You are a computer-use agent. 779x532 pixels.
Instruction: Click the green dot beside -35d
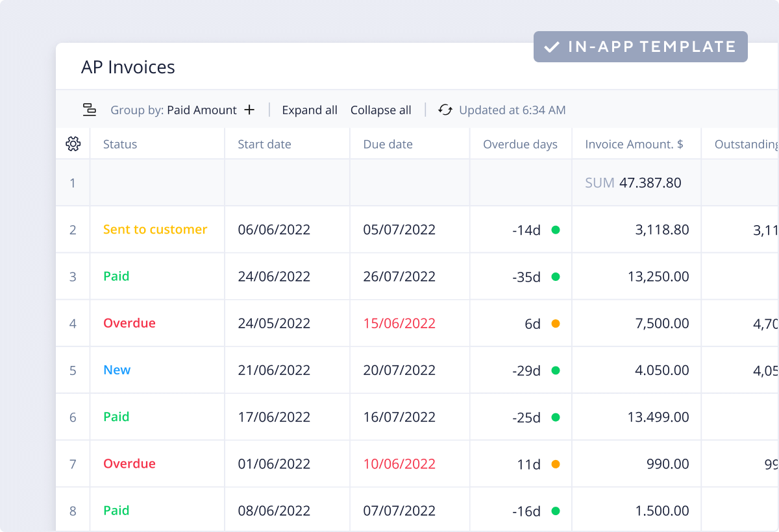(x=556, y=276)
